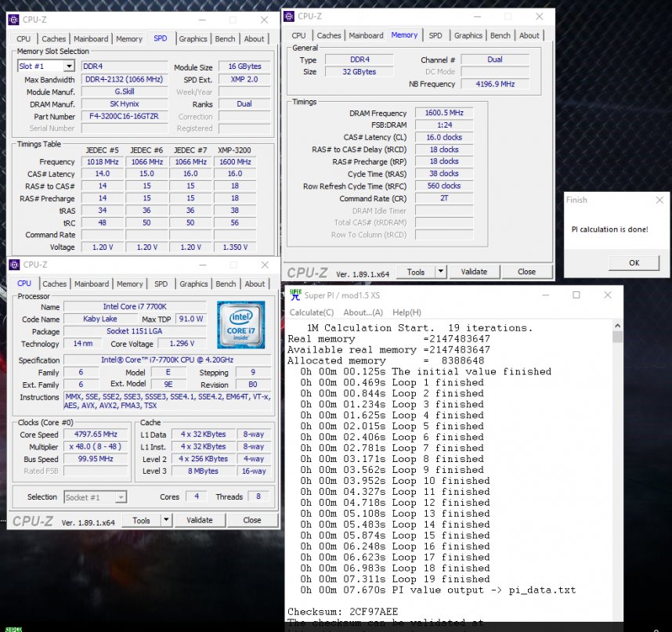Click PI value output pi_data.txt line

[438, 590]
